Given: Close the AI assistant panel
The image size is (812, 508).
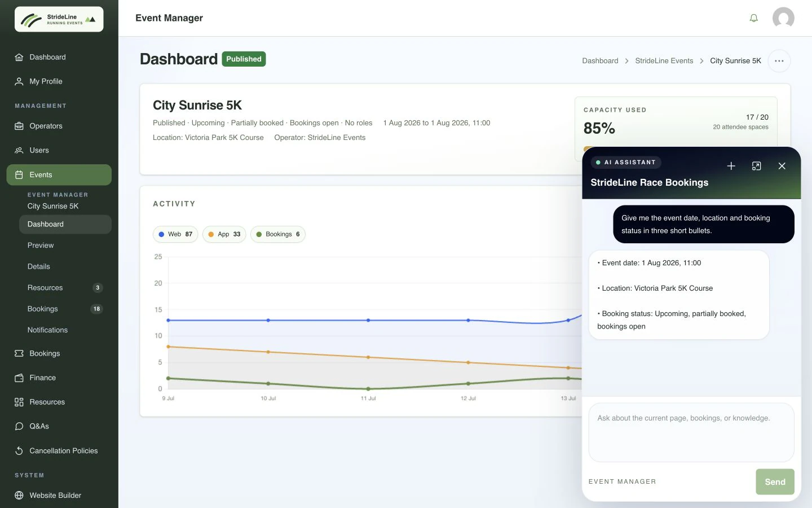Looking at the screenshot, I should pos(782,166).
